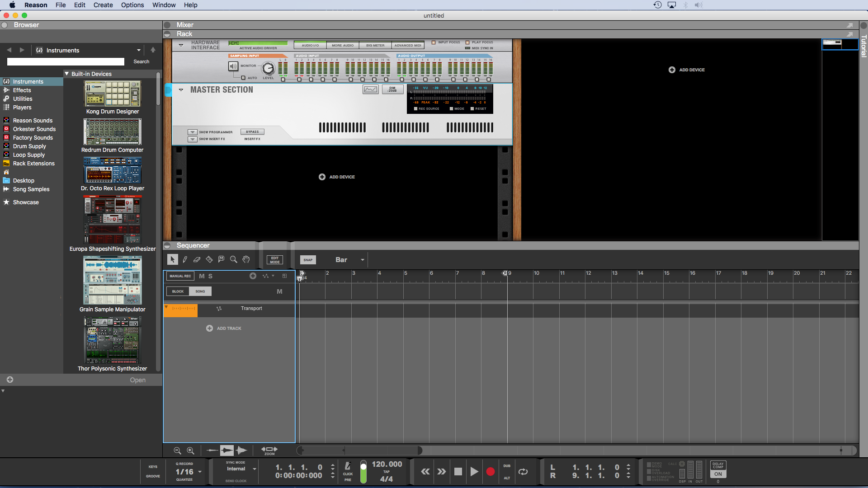Screen dimensions: 868x488
Task: Toggle Snap in the sequencer
Action: [x=308, y=260]
